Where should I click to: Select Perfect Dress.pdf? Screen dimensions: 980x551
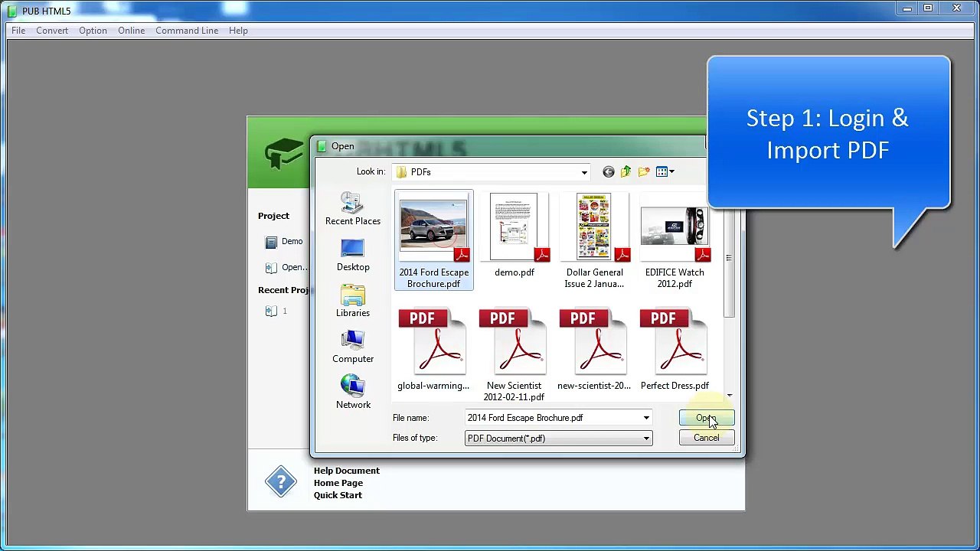(x=675, y=350)
